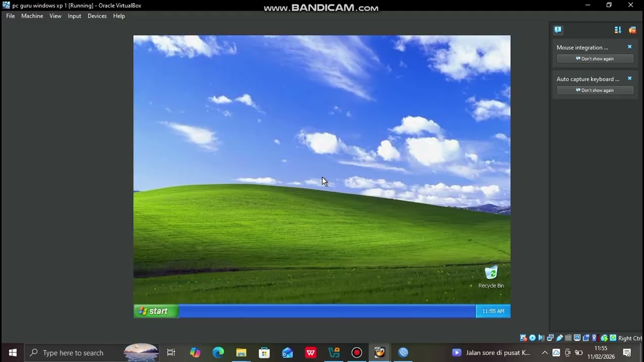Launch Copilot from the taskbar
Viewport: 644px width, 362px height.
(x=195, y=352)
